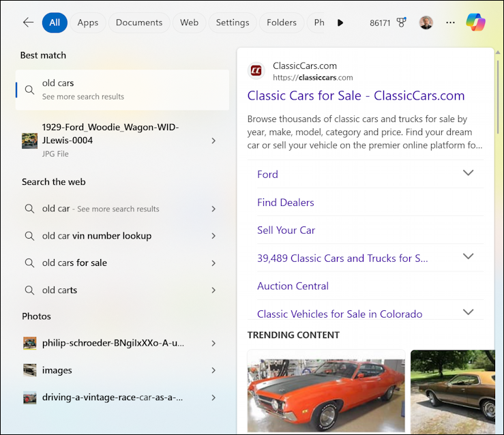This screenshot has height=435, width=504.
Task: Click the search icon beside 'old cars'
Action: tap(29, 90)
